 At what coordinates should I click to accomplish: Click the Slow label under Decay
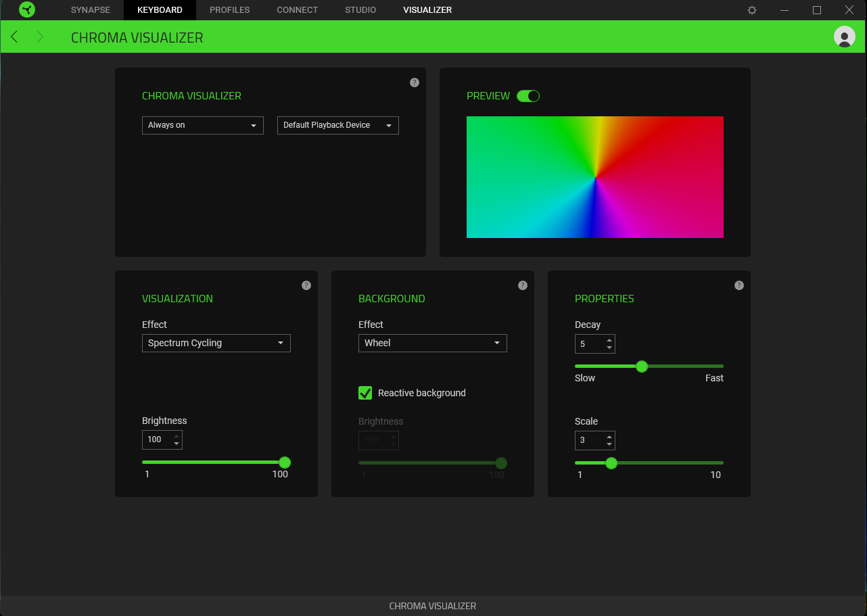click(585, 378)
